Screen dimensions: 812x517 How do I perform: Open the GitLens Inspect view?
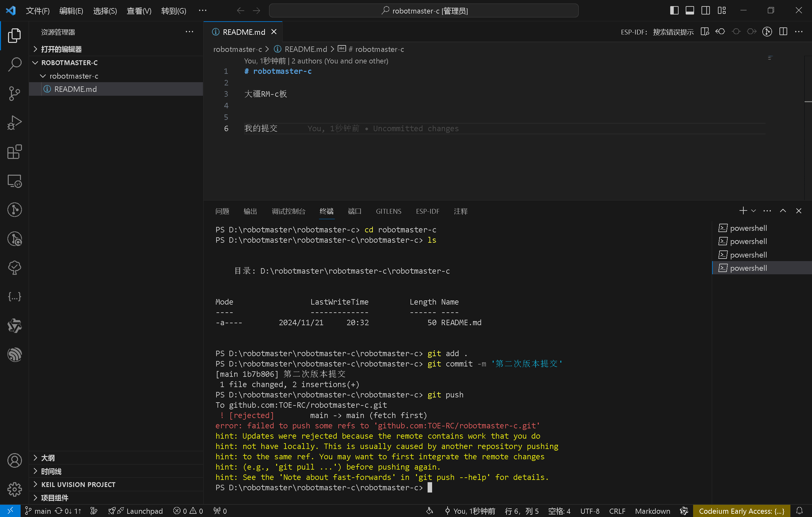tap(15, 239)
